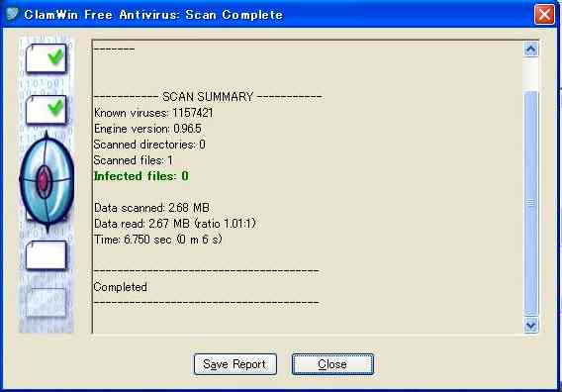Select the "Engine version: 0.96.5" line
This screenshot has width=562, height=392.
(x=147, y=129)
